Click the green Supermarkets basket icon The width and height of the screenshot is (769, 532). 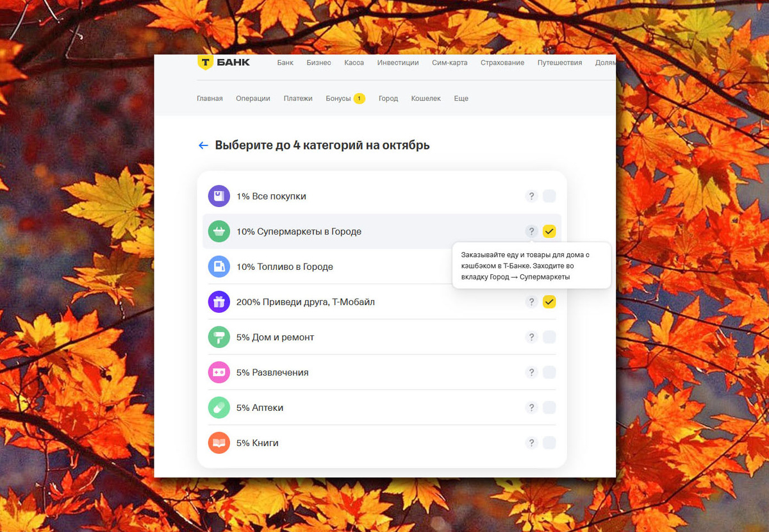point(219,231)
